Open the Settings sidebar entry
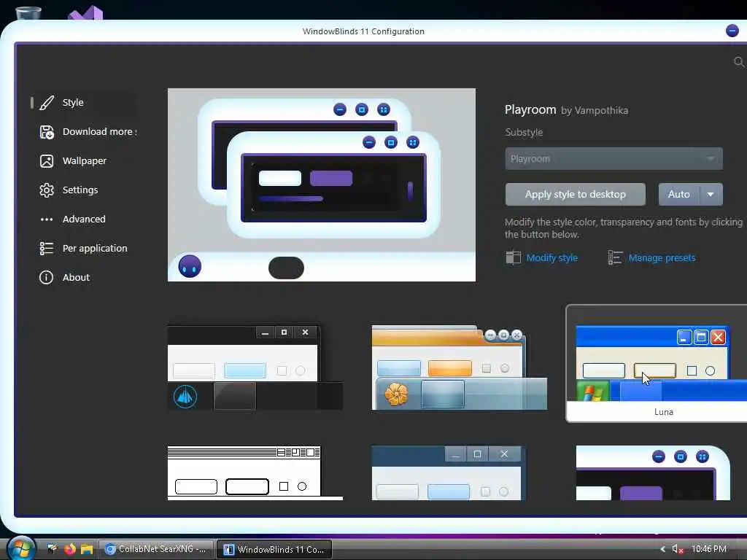The image size is (747, 560). click(83, 190)
